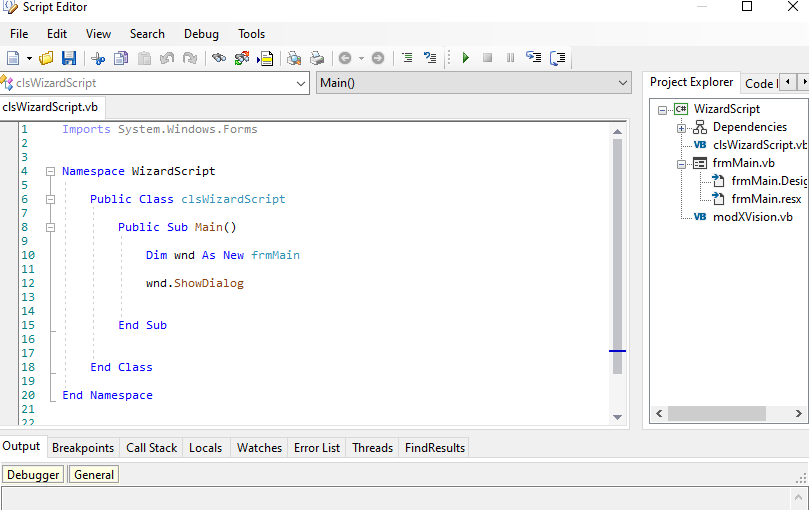Click the Navigate Back arrow icon
Viewport: 809px width, 510px height.
[345, 58]
